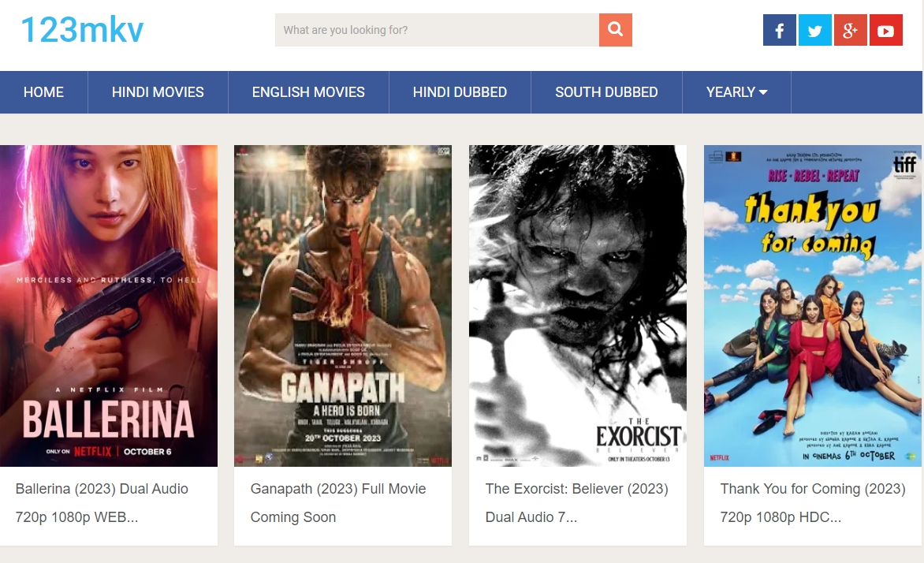Open the Google Plus social link
Screen dimensions: 924x563
pos(850,30)
